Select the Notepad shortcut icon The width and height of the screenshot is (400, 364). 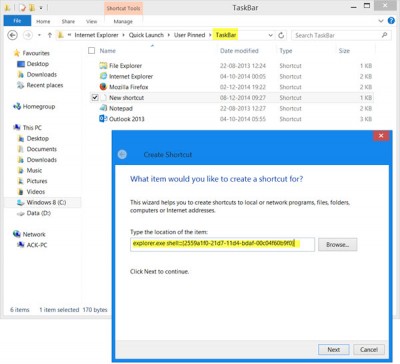coord(103,108)
